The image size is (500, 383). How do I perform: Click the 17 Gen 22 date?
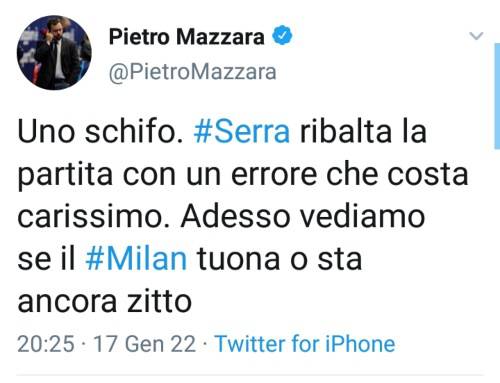tap(144, 344)
